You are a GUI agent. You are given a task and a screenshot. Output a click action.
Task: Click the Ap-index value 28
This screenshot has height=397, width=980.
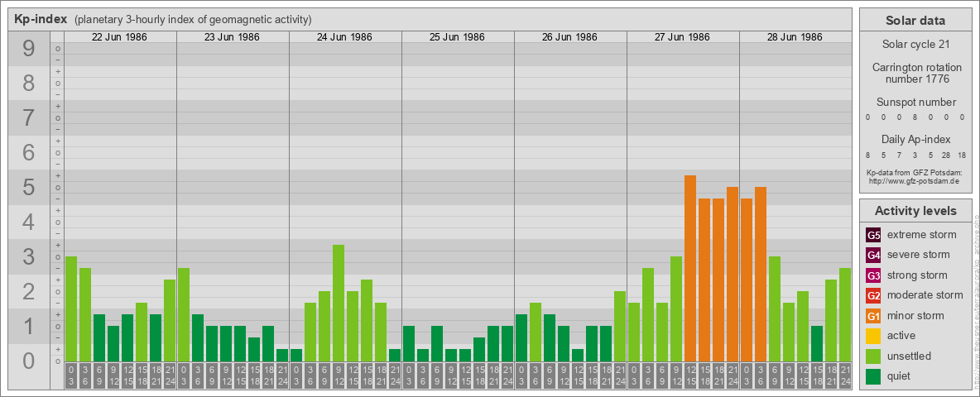(x=946, y=155)
